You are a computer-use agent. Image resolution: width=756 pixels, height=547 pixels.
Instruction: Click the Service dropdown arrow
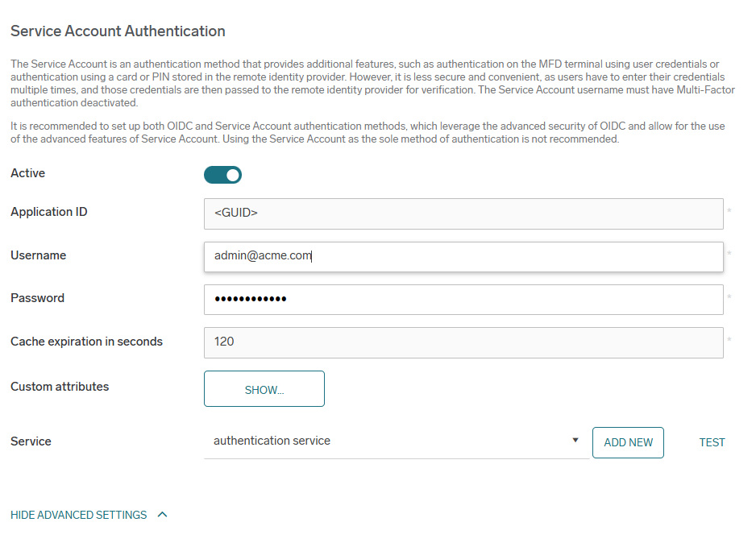point(575,441)
